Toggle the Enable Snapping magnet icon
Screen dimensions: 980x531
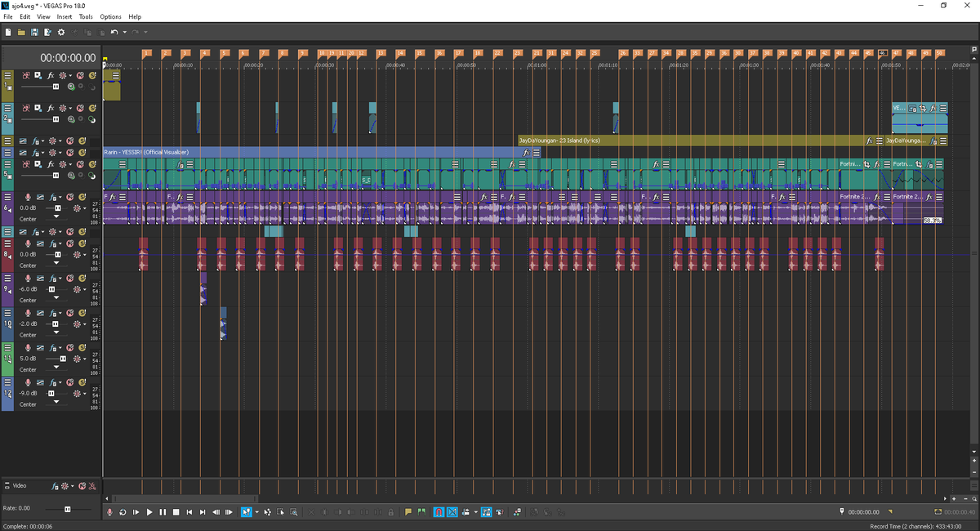438,512
